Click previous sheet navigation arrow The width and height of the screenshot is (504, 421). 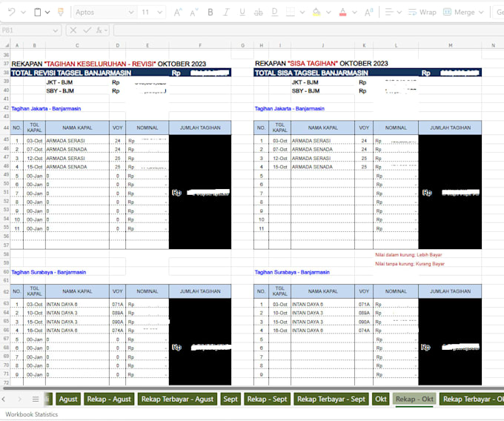tap(4, 400)
